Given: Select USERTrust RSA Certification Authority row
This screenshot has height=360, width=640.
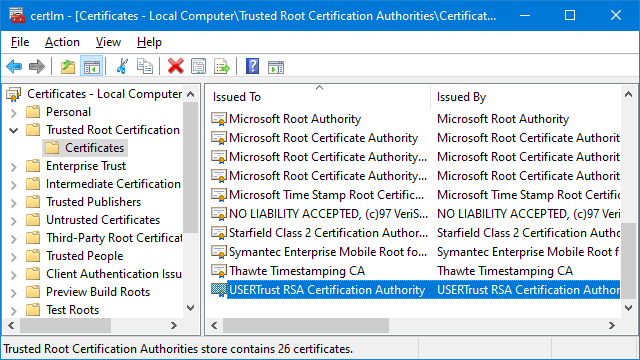Looking at the screenshot, I should click(415, 290).
